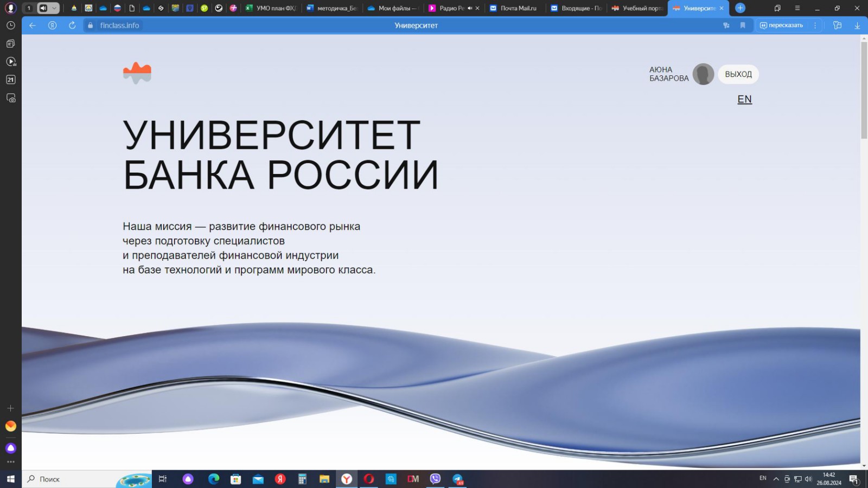Viewport: 868px width, 488px height.
Task: Open the browser main menu
Action: point(797,8)
